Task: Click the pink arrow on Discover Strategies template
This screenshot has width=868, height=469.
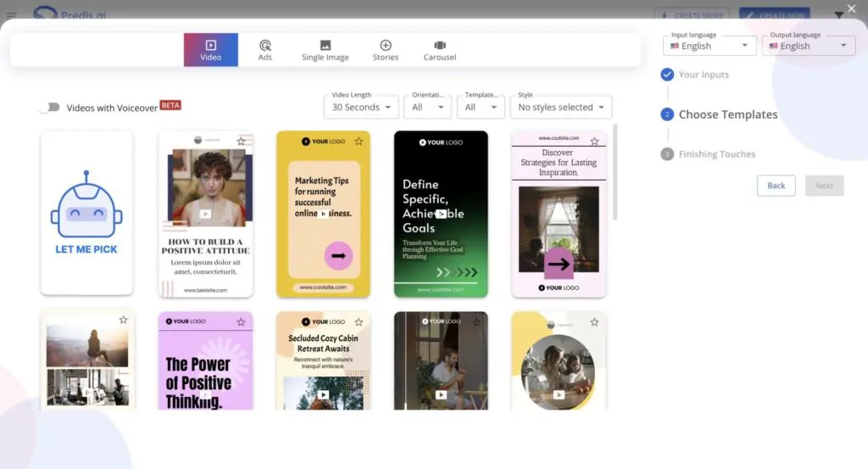Action: click(x=559, y=264)
